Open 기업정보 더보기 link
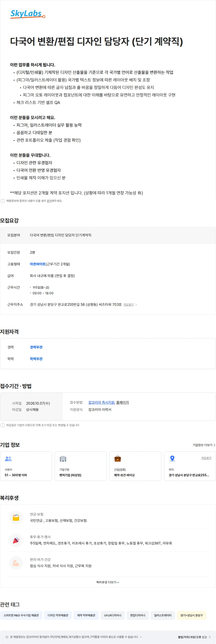The image size is (216, 644). pos(204,445)
